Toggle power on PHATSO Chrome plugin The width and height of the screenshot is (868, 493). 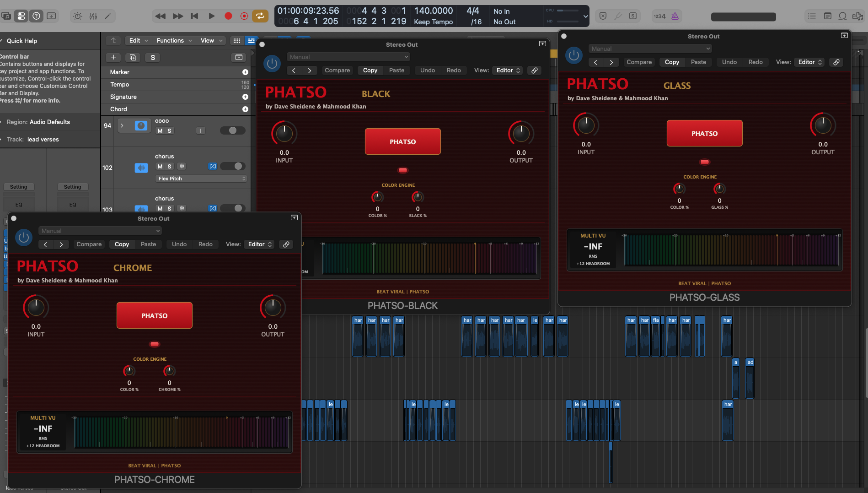click(23, 238)
